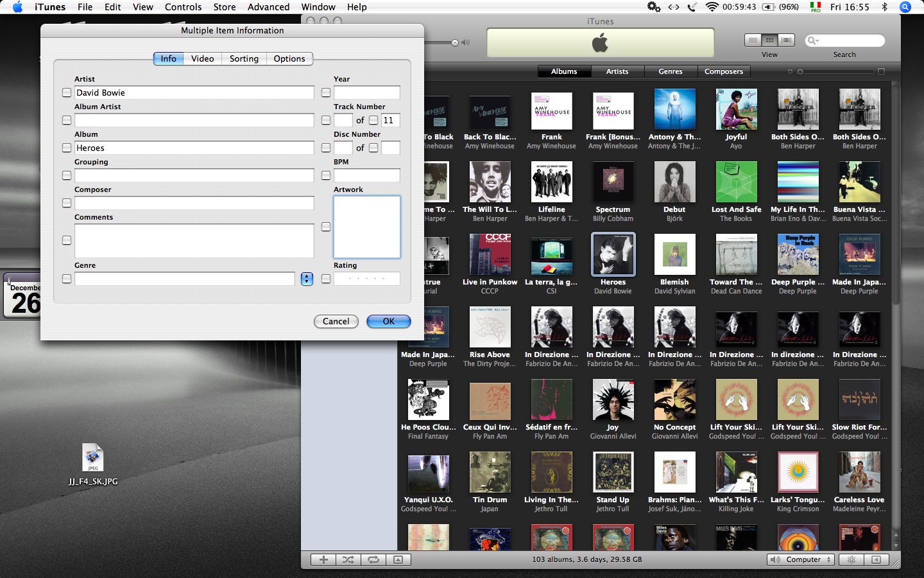This screenshot has width=924, height=578.
Task: Click the Artwork well
Action: 367,227
